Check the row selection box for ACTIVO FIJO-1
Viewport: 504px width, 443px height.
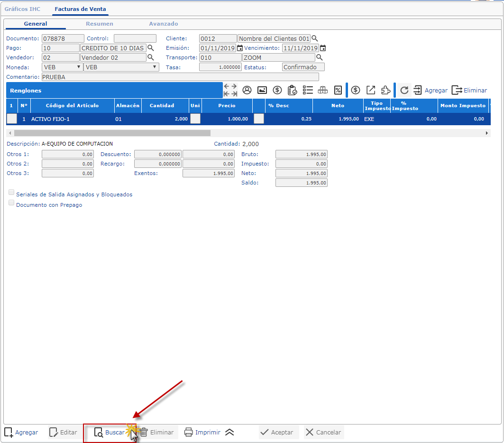pos(11,119)
